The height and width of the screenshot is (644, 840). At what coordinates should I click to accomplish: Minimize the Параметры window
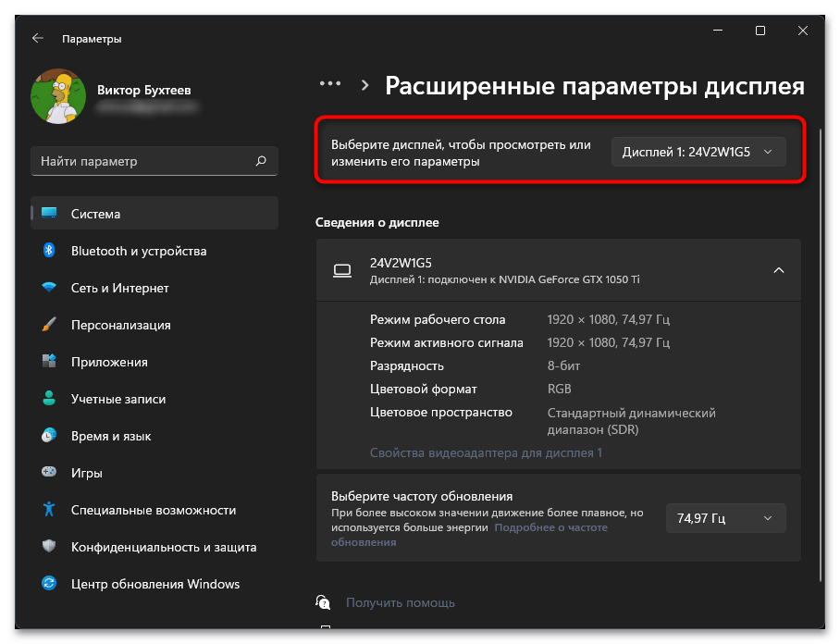[x=718, y=31]
